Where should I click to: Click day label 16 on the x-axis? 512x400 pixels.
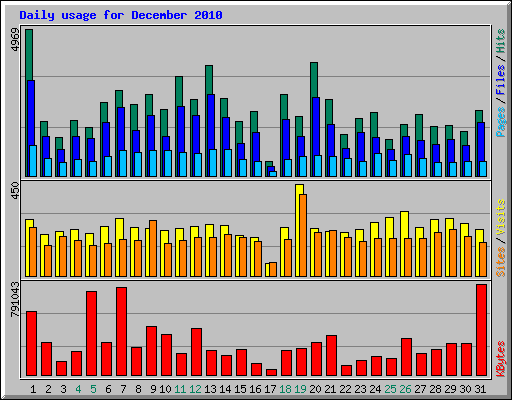coord(255,389)
